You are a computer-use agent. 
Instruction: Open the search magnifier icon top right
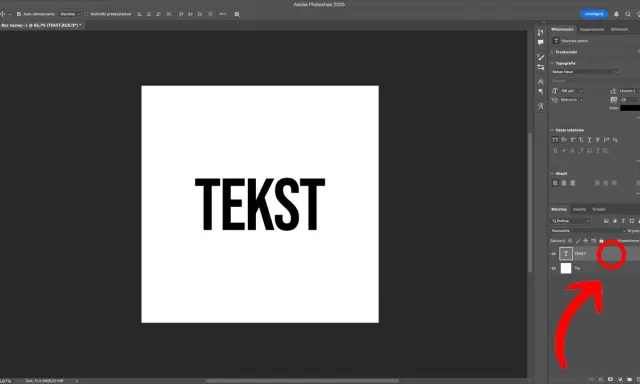(628, 14)
